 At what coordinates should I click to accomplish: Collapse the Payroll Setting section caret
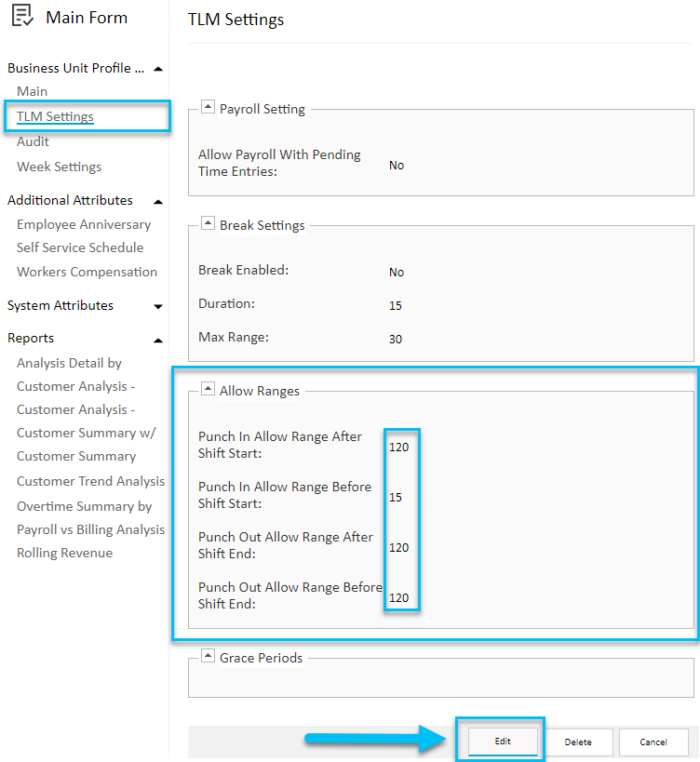pyautogui.click(x=209, y=104)
